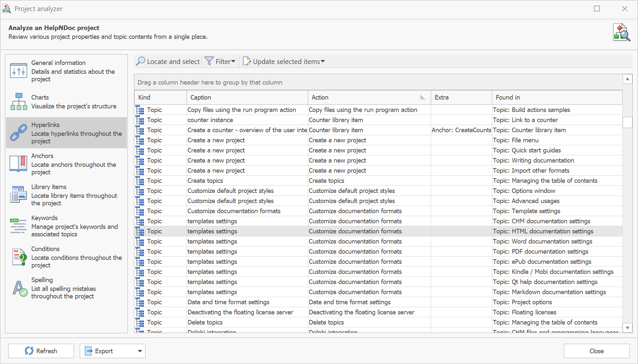Viewport: 638px width, 364px height.
Task: Click the vertical scrollbar thumb
Action: coord(628,122)
